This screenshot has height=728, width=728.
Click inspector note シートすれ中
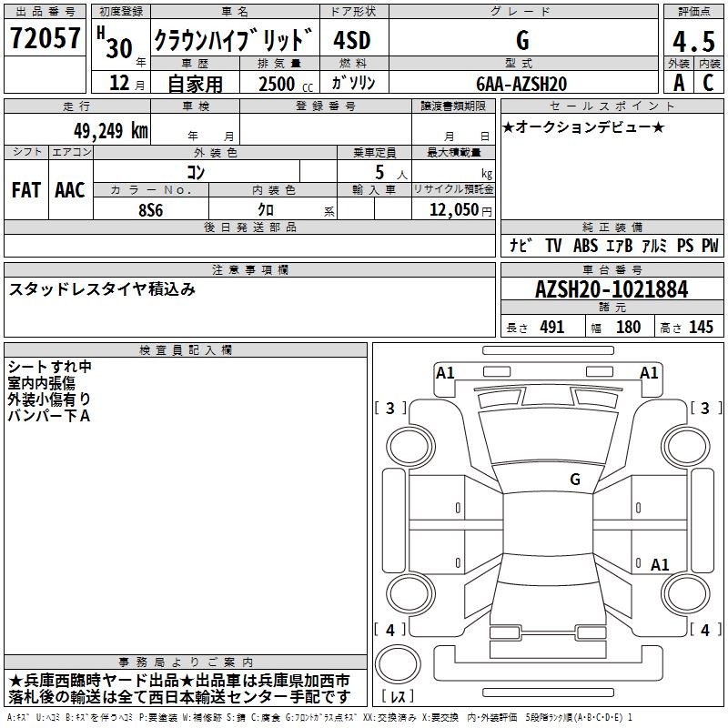50,367
